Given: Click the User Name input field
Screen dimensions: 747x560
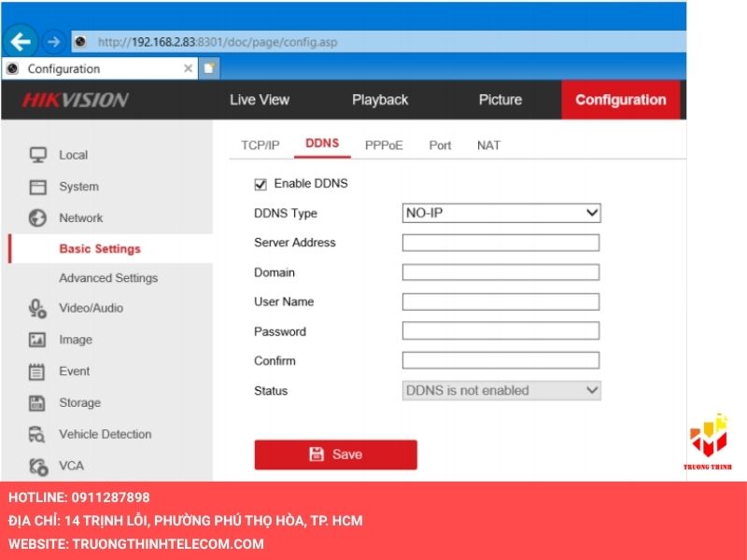Looking at the screenshot, I should [500, 301].
